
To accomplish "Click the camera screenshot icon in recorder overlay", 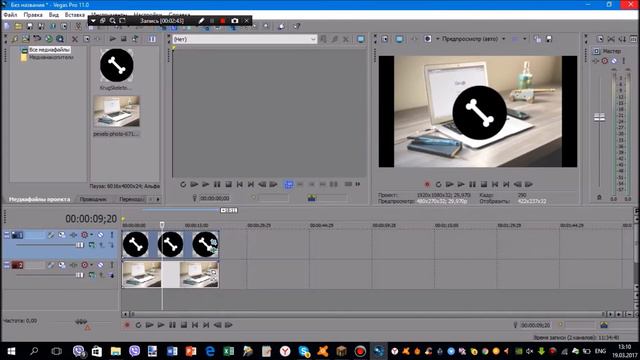I will tap(235, 21).
